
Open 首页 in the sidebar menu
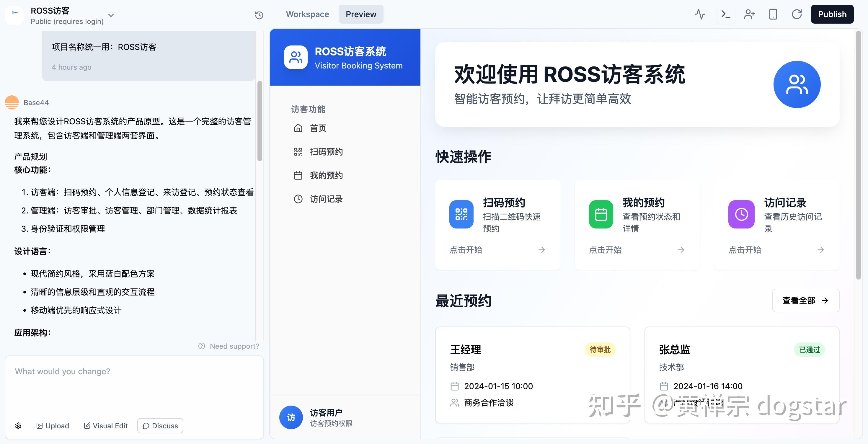coord(345,128)
